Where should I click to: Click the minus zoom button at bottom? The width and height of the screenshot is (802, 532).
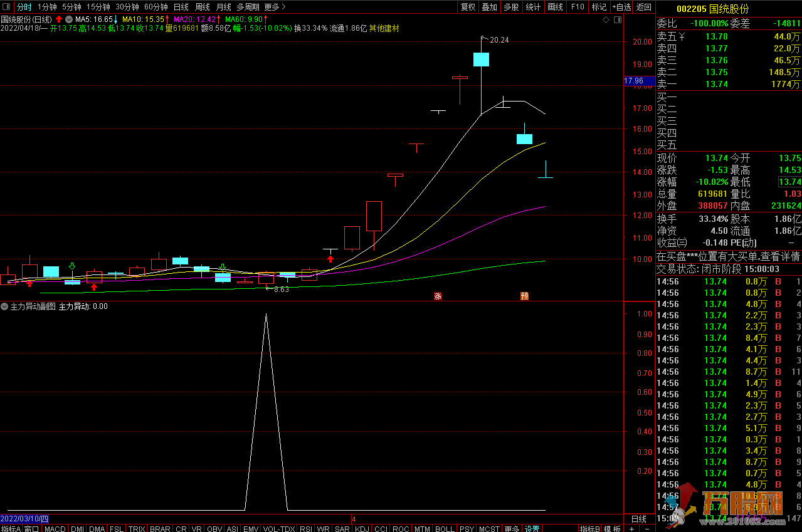[646, 528]
